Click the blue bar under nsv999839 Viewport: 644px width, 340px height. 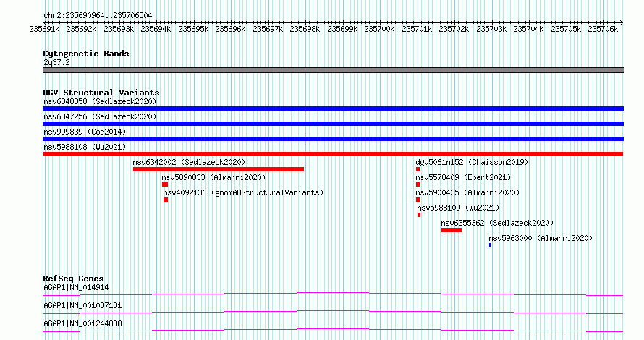[x=333, y=139]
